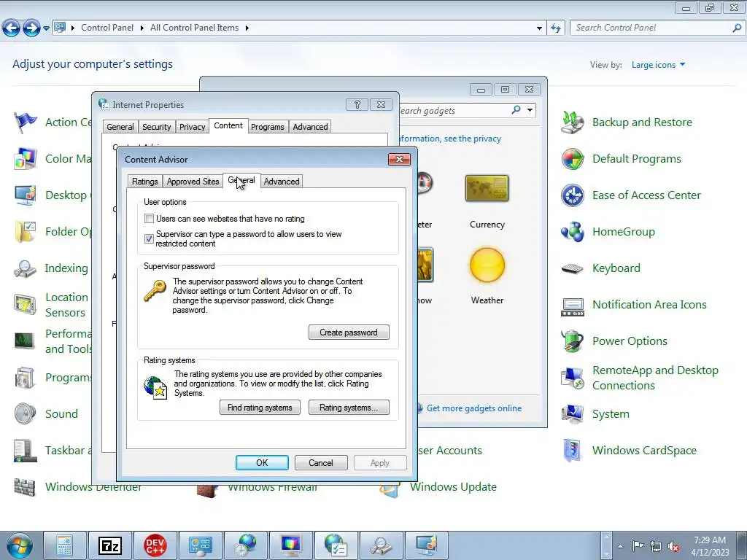Expand the recent pages dropdown arrow
The height and width of the screenshot is (560, 747).
coord(46,28)
